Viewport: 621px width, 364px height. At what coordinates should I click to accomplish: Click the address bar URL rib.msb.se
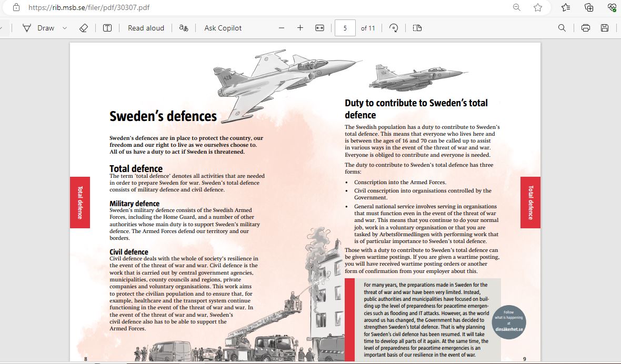89,7
